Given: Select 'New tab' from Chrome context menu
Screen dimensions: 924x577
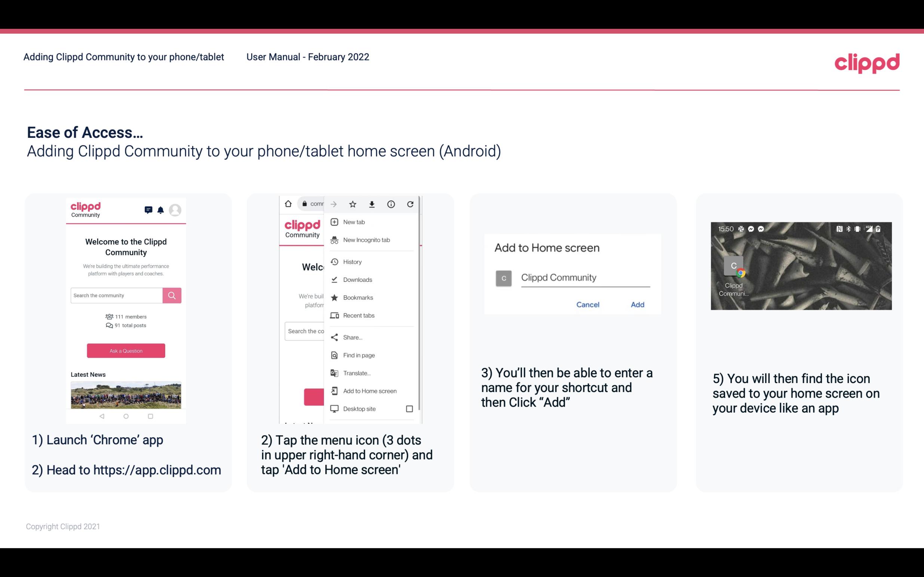Looking at the screenshot, I should click(x=354, y=222).
